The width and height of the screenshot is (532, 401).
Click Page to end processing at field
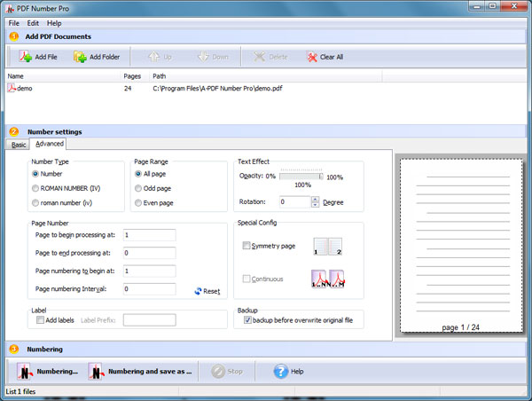tap(150, 253)
